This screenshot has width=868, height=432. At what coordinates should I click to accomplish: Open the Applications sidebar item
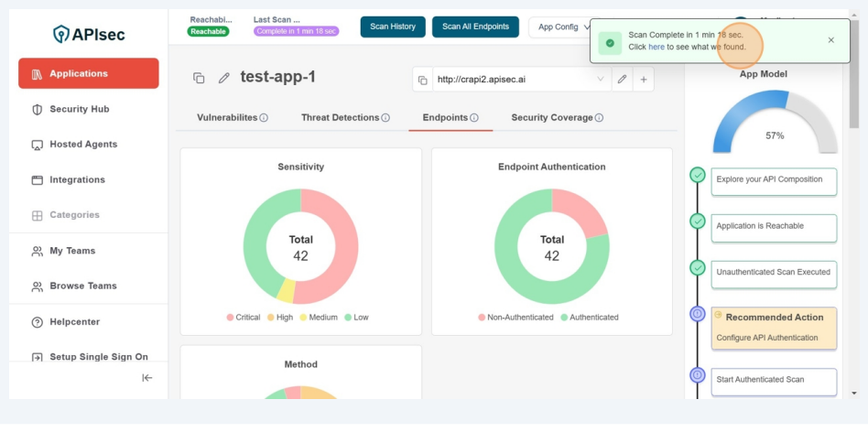click(x=89, y=73)
